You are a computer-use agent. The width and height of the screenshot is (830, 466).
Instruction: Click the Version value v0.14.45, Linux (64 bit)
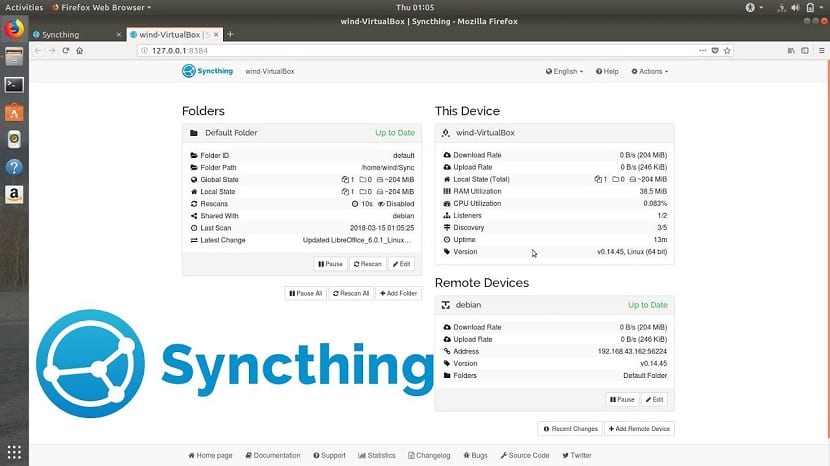click(632, 252)
